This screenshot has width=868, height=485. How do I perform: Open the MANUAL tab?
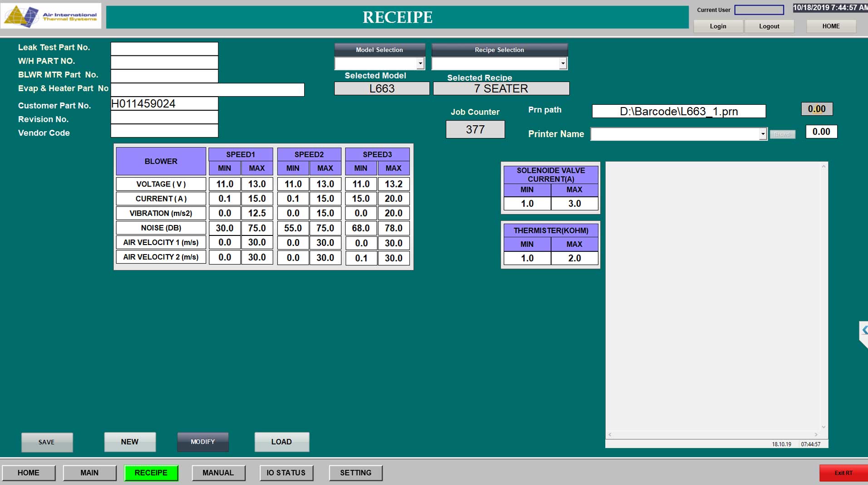click(x=218, y=473)
